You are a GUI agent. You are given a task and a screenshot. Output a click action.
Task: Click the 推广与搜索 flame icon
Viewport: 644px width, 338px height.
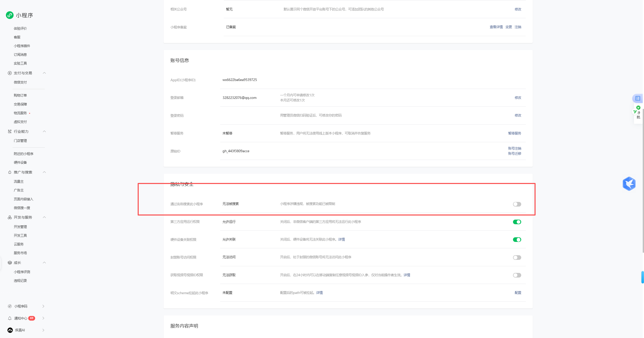[x=10, y=172]
